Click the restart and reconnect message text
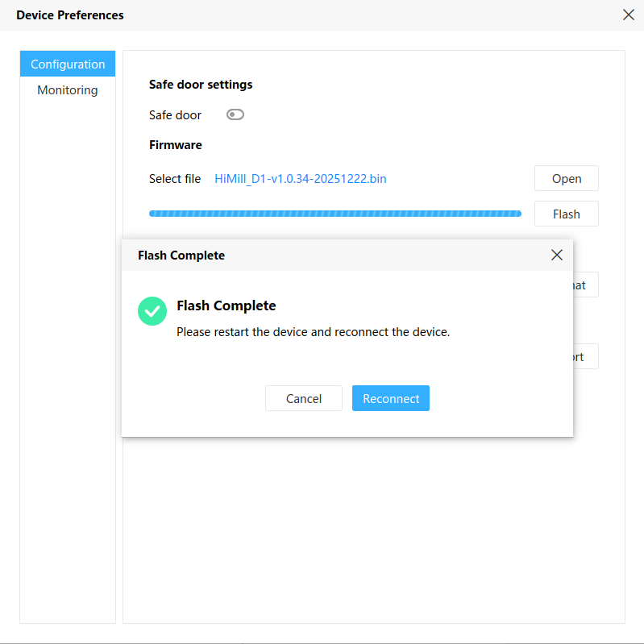The width and height of the screenshot is (644, 644). pos(313,331)
